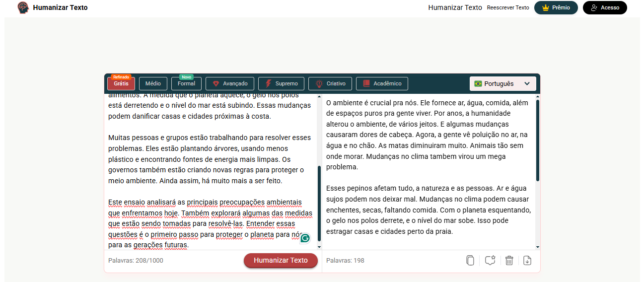Open the Português language dropdown
644x282 pixels.
(x=502, y=84)
